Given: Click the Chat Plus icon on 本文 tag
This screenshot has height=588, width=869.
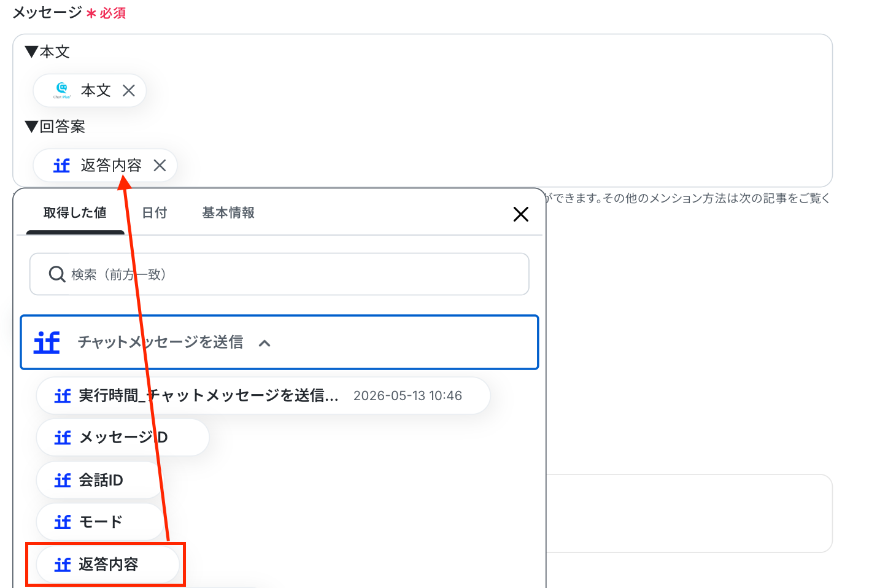Looking at the screenshot, I should click(62, 90).
